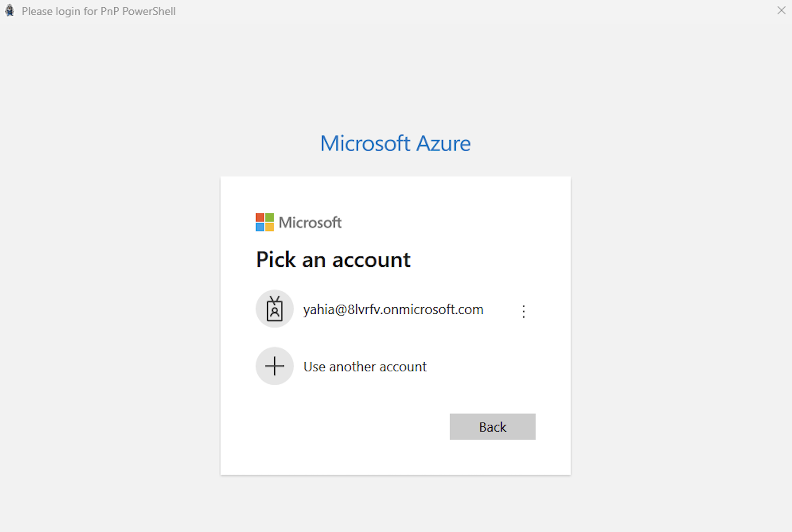Click the word Azure in the blue heading

(443, 144)
